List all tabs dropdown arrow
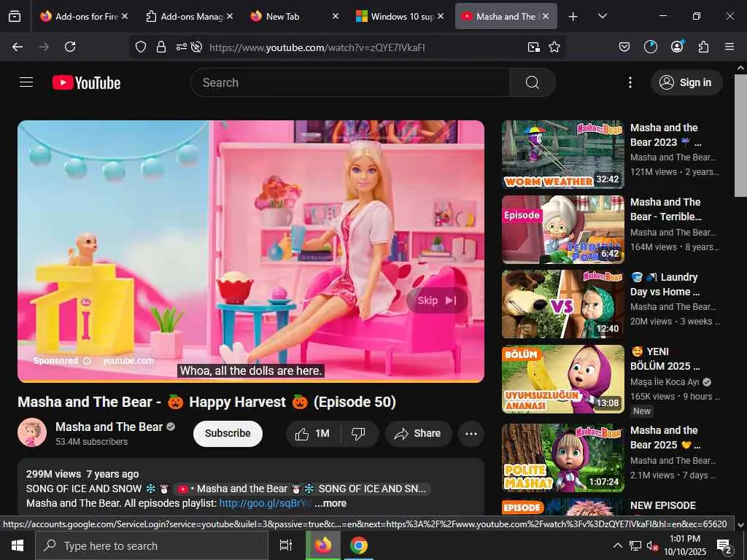747x560 pixels. click(602, 17)
